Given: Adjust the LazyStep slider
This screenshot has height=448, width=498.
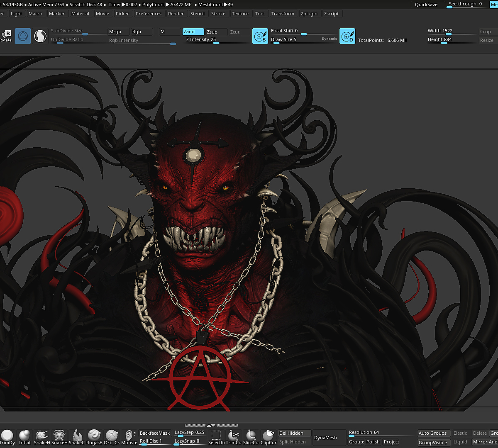Looking at the screenshot, I should point(190,433).
